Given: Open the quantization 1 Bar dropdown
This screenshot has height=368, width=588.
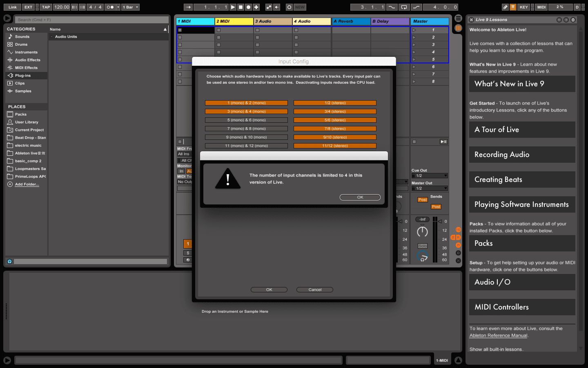Looking at the screenshot, I should coord(131,7).
